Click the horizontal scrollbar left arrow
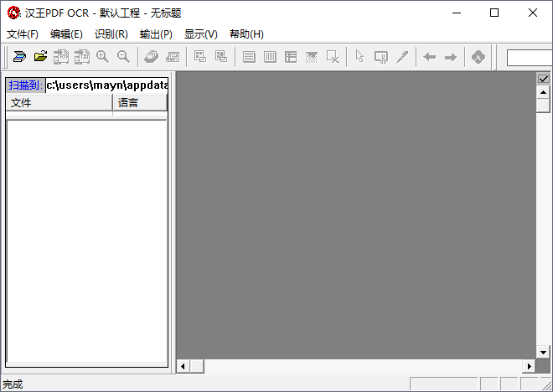This screenshot has height=392, width=553. tap(183, 366)
